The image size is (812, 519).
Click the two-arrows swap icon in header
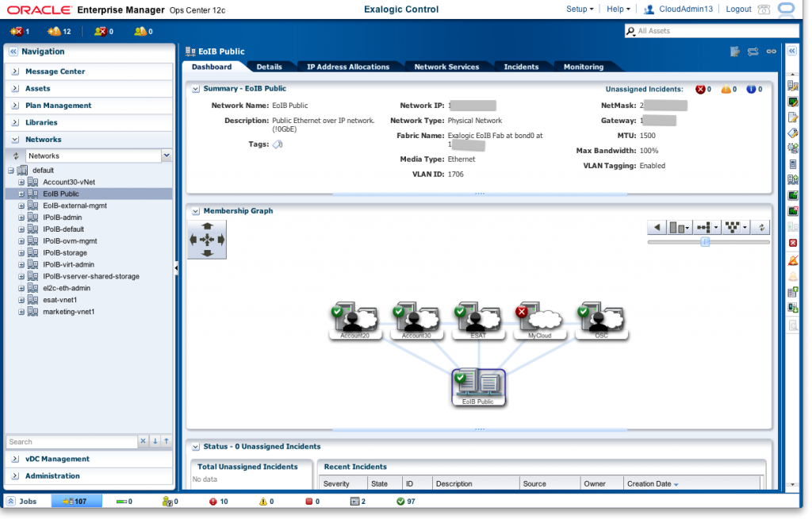point(753,52)
